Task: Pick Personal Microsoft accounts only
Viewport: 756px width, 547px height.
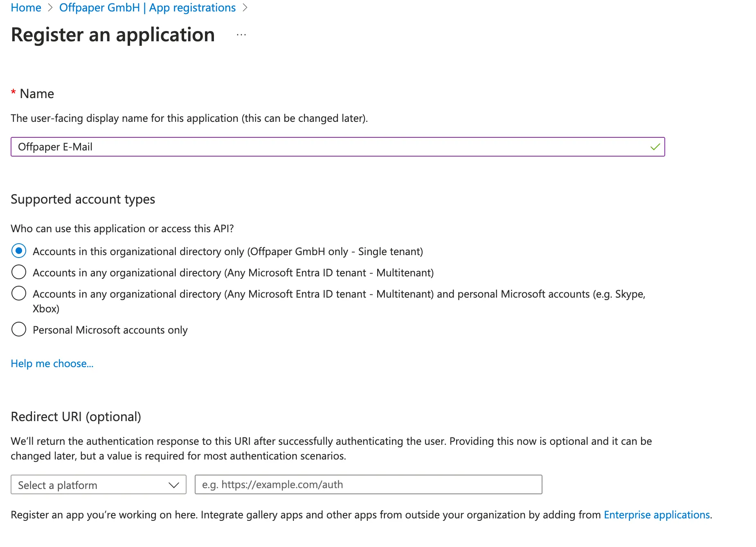Action: click(x=19, y=330)
